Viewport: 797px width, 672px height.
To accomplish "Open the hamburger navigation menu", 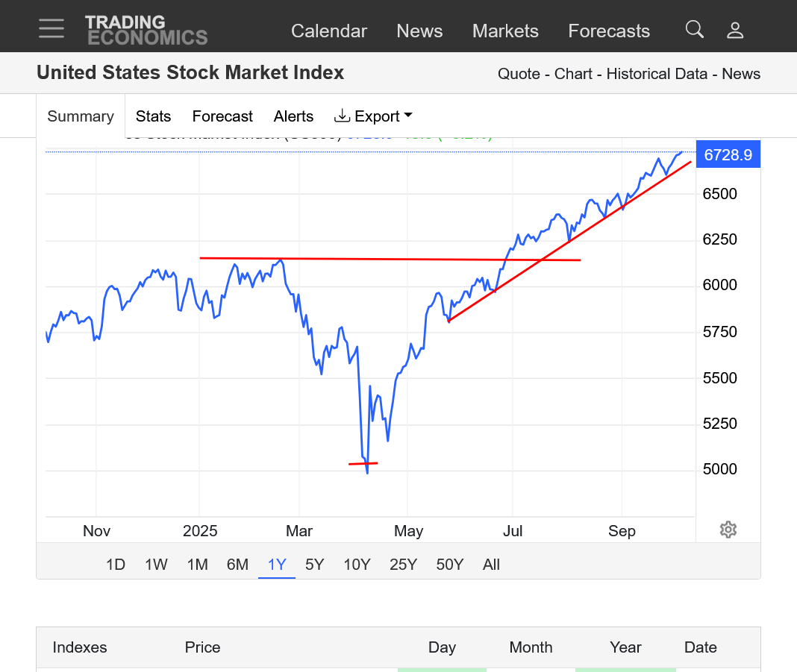I will click(51, 28).
